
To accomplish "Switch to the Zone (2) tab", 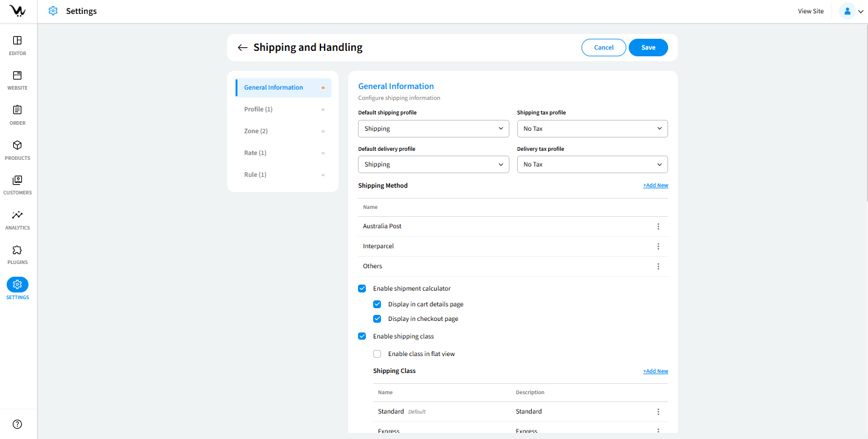I will coord(256,131).
